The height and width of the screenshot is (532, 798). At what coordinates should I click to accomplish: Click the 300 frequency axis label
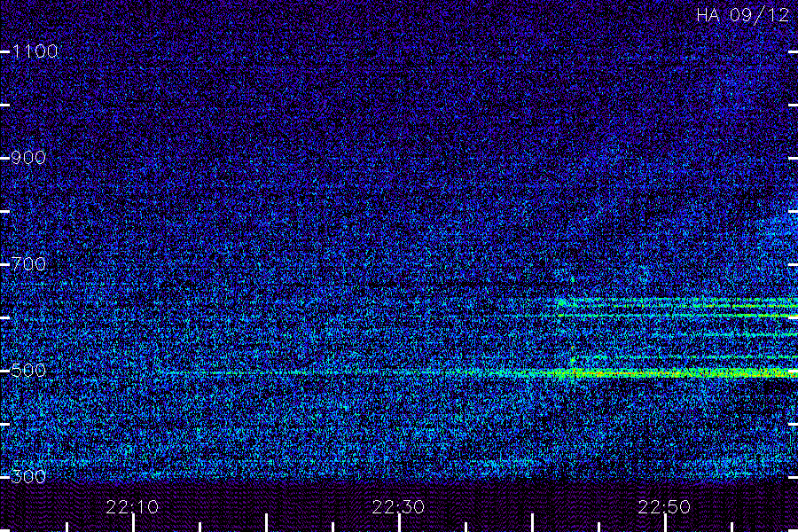28,477
